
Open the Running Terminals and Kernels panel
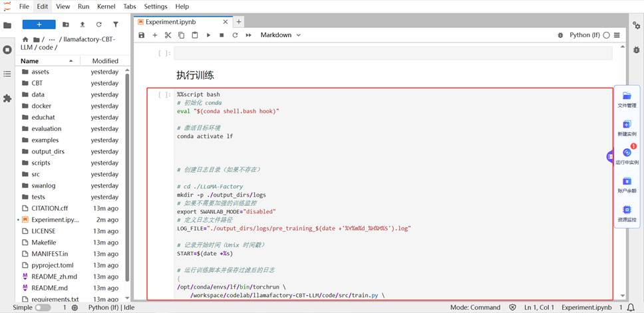(7, 50)
